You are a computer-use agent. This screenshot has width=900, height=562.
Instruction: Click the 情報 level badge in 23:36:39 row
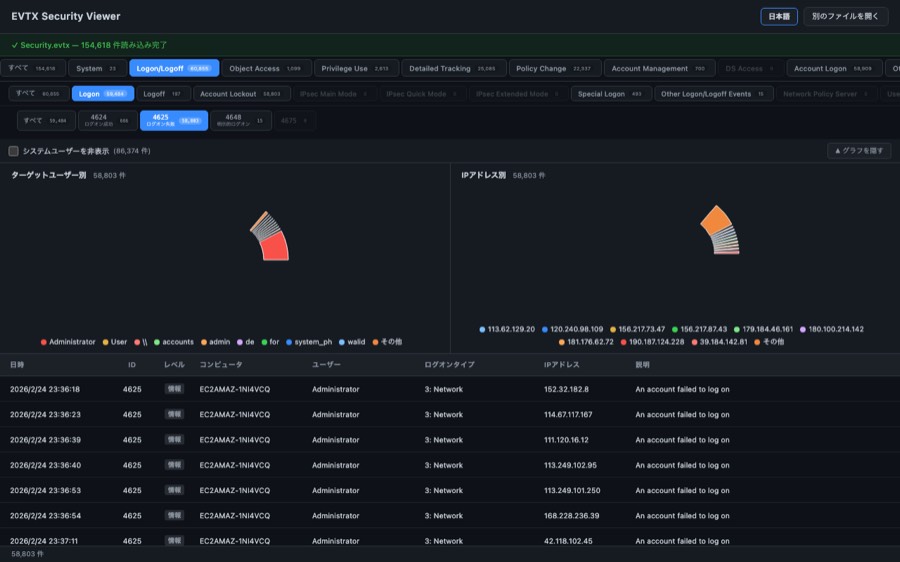pos(174,439)
